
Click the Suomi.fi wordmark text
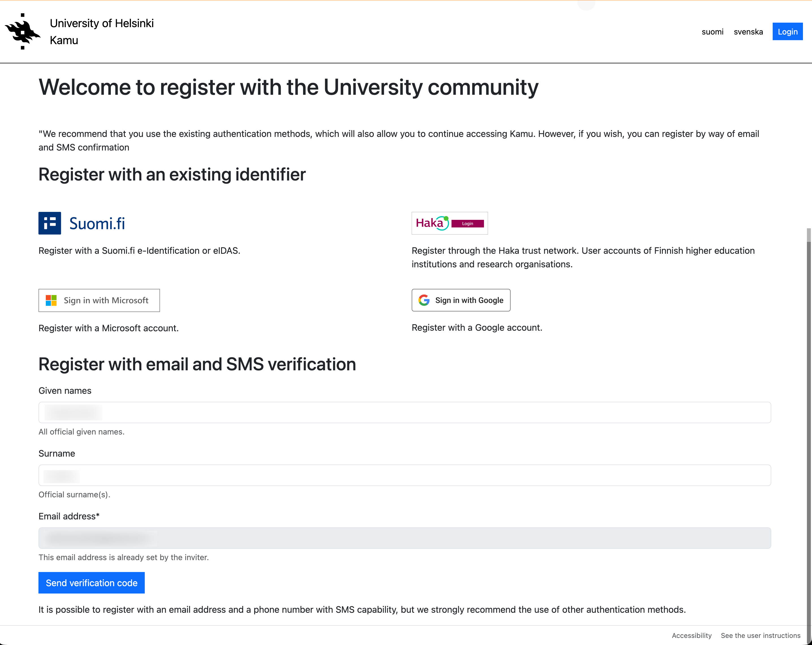click(x=97, y=223)
